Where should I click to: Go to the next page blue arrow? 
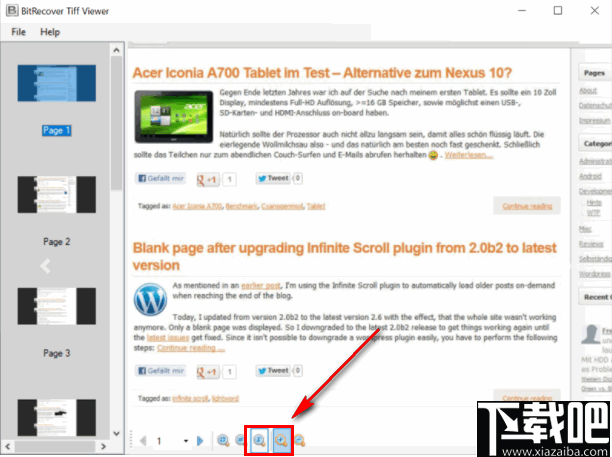coord(200,441)
